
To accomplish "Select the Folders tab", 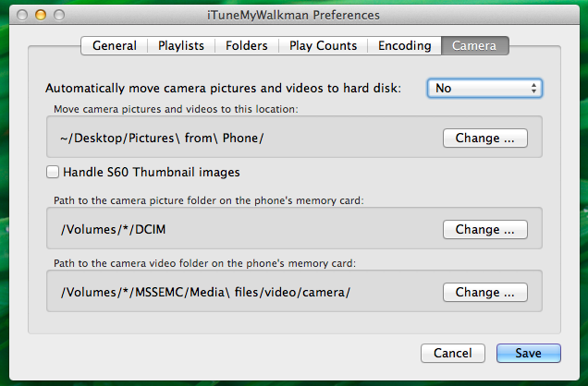I will 247,45.
